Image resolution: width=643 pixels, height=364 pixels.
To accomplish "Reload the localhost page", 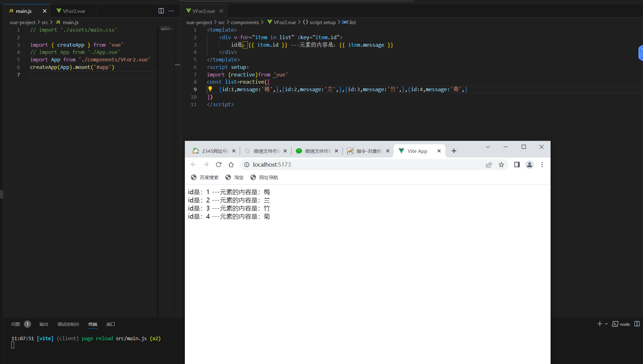I will coord(219,164).
